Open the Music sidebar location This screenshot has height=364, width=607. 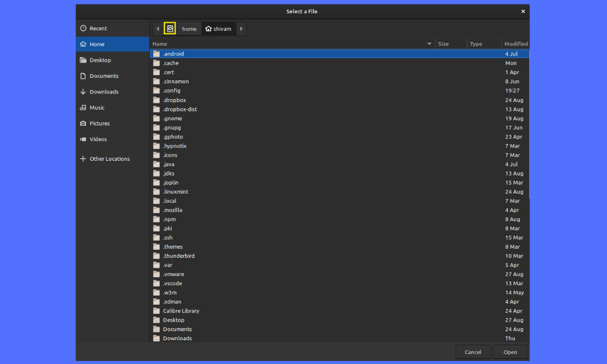tap(97, 108)
